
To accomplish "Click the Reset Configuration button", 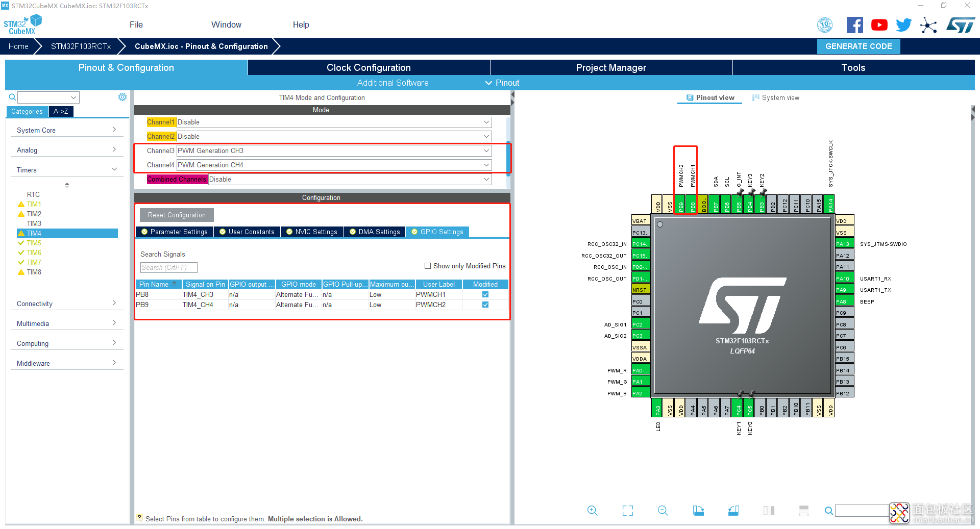I will (177, 215).
